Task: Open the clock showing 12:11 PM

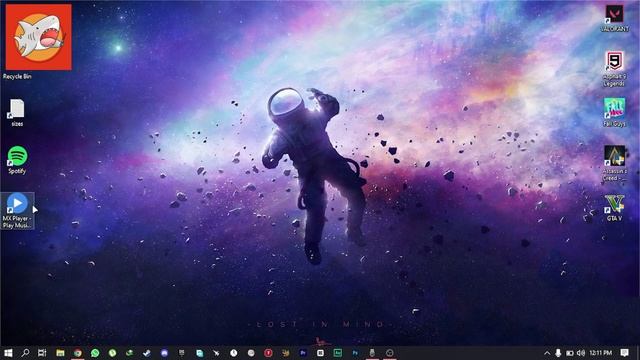Action: coord(600,353)
